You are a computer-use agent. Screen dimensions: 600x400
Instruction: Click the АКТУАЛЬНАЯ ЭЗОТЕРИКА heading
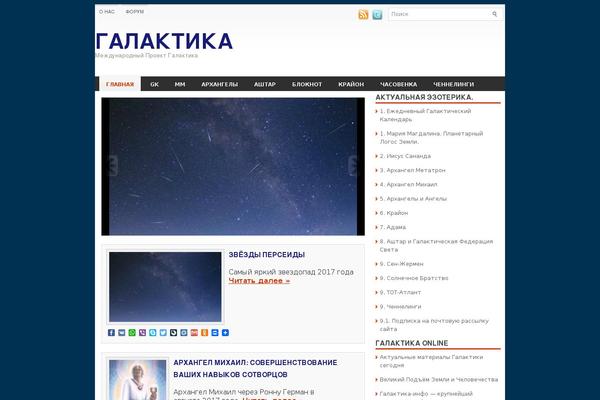click(424, 97)
